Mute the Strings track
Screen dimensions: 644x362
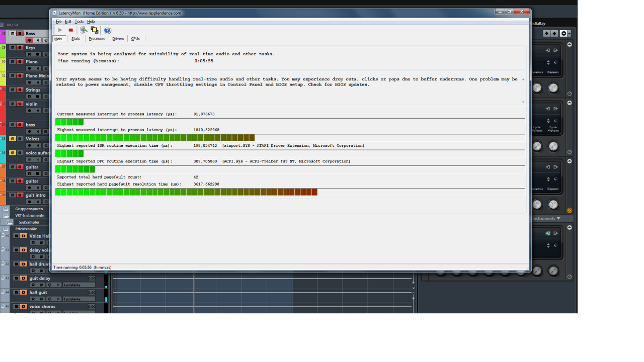pyautogui.click(x=12, y=90)
